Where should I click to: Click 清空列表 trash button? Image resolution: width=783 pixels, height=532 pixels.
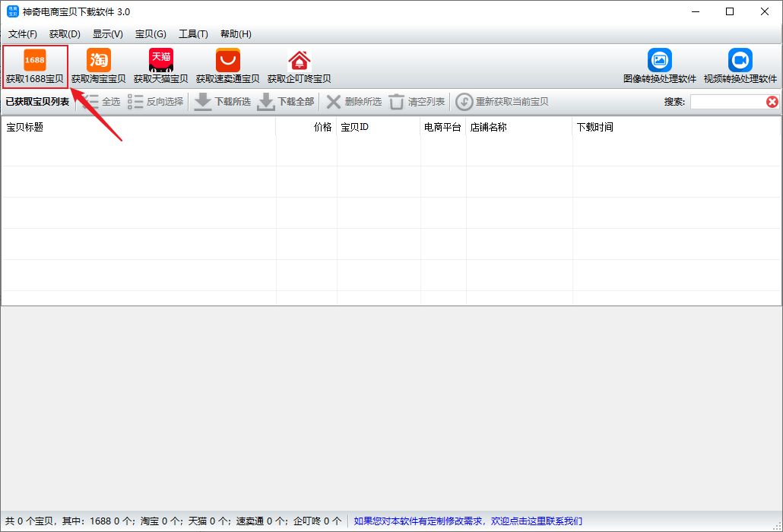(x=417, y=102)
